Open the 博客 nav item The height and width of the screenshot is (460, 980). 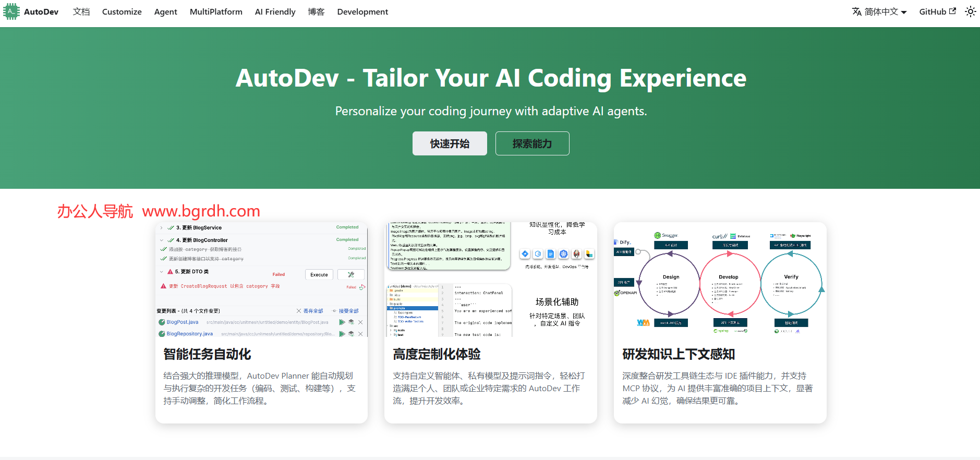tap(316, 11)
